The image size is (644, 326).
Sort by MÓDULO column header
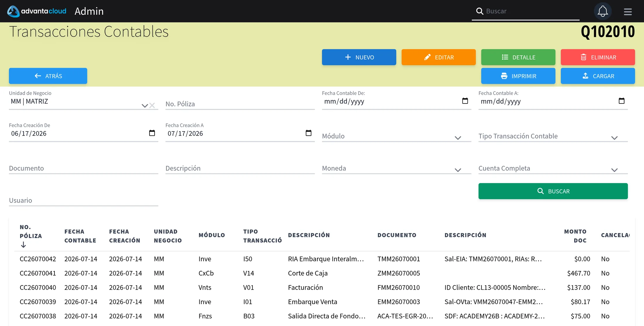click(x=212, y=235)
